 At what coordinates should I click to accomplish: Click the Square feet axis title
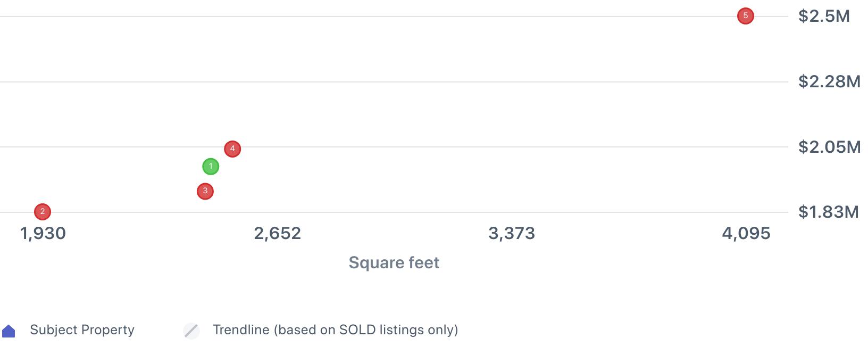(x=394, y=262)
